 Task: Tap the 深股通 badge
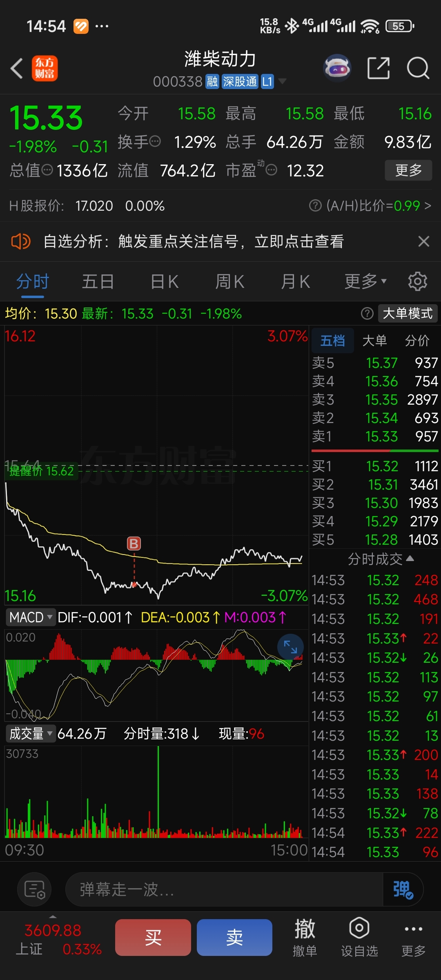[240, 82]
